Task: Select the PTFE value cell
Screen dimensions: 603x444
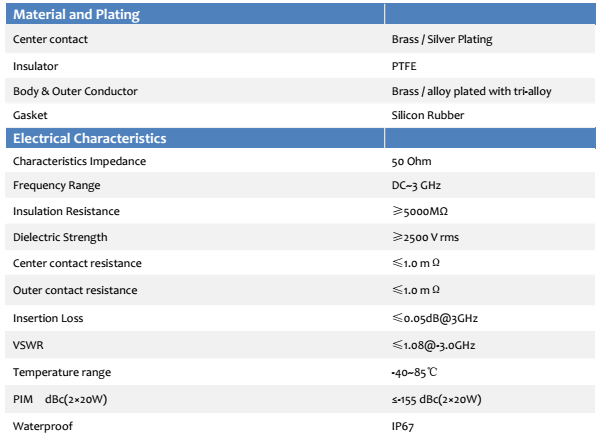Action: tap(404, 66)
